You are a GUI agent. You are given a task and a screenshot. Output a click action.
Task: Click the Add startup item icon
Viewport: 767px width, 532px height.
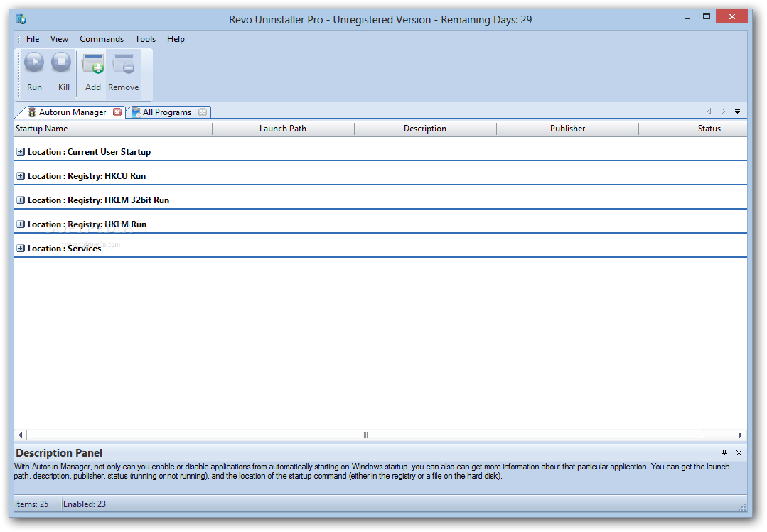93,63
